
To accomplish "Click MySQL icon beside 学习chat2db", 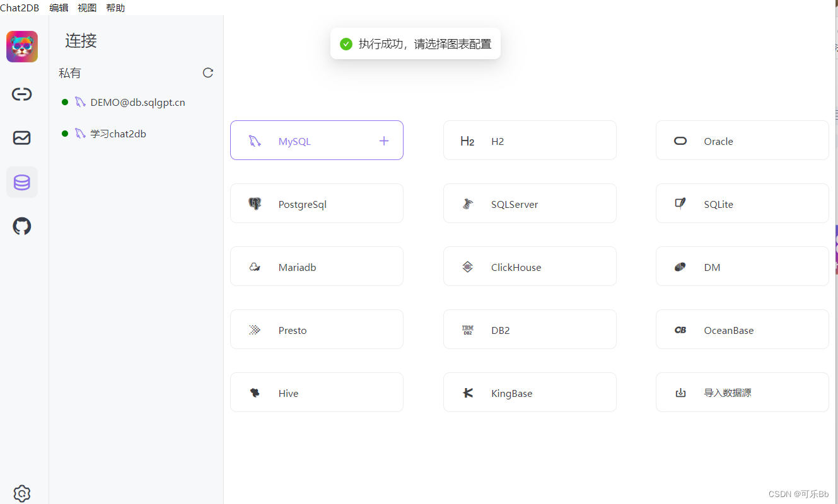I will 80,134.
